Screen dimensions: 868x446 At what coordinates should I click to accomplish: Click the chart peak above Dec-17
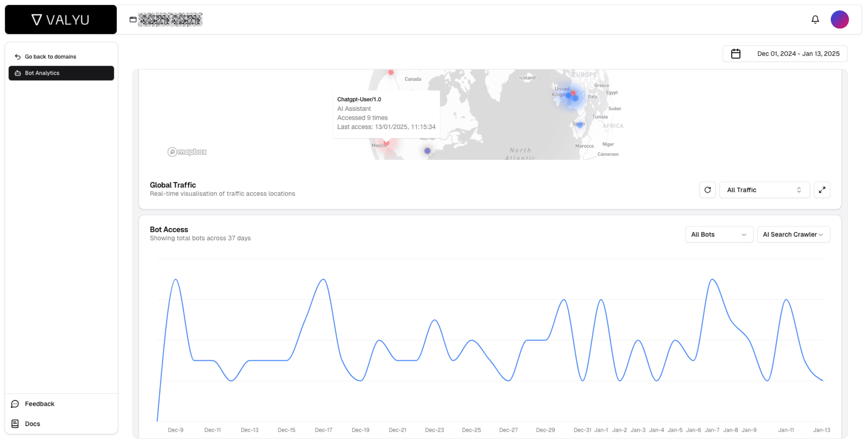(323, 279)
